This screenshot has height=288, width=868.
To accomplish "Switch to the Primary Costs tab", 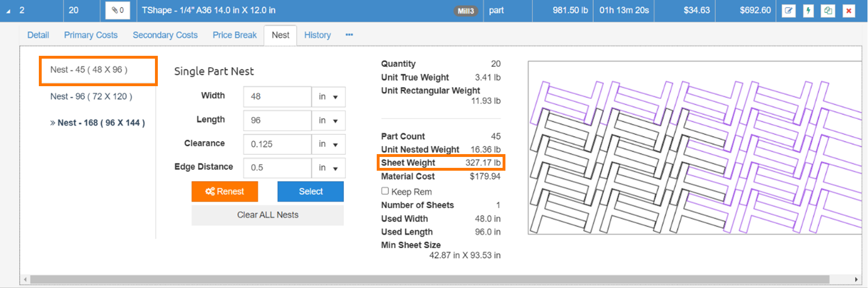I will click(x=91, y=35).
